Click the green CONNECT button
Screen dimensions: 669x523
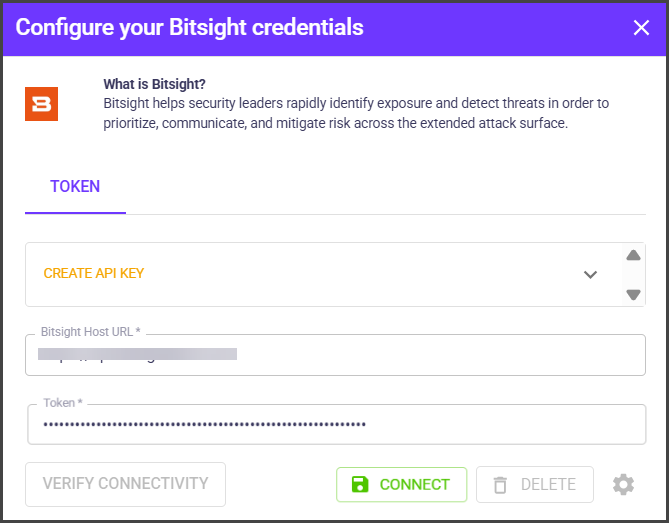click(x=401, y=485)
